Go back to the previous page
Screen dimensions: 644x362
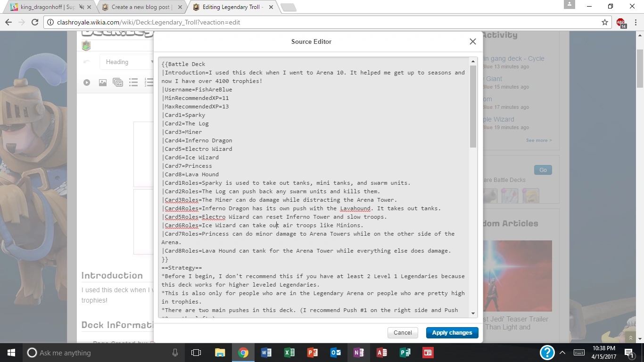click(8, 22)
